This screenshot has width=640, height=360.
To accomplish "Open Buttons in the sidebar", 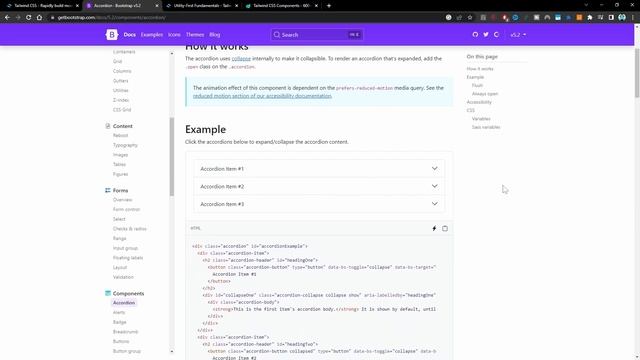I will (121, 341).
